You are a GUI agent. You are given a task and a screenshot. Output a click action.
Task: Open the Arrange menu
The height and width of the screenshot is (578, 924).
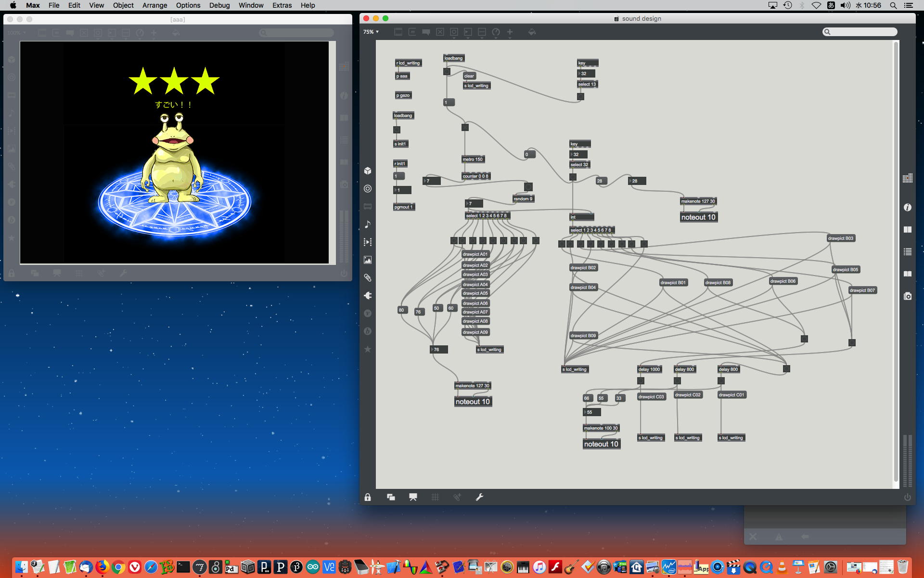[x=154, y=5]
